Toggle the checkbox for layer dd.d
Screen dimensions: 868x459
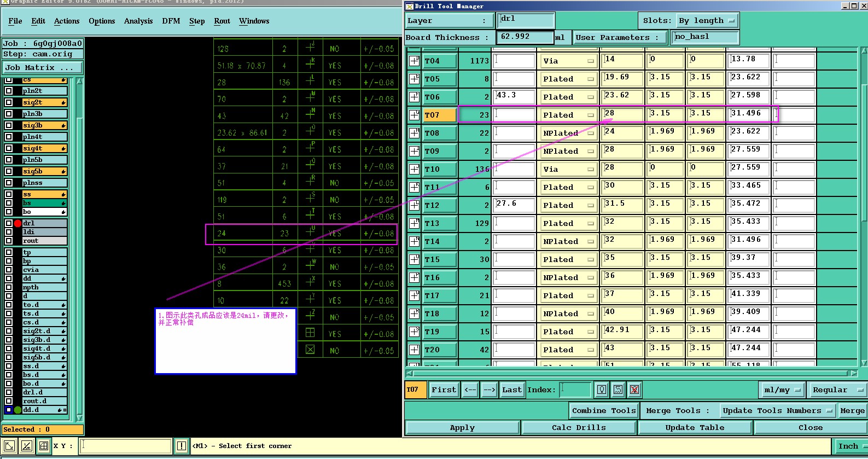[x=9, y=410]
